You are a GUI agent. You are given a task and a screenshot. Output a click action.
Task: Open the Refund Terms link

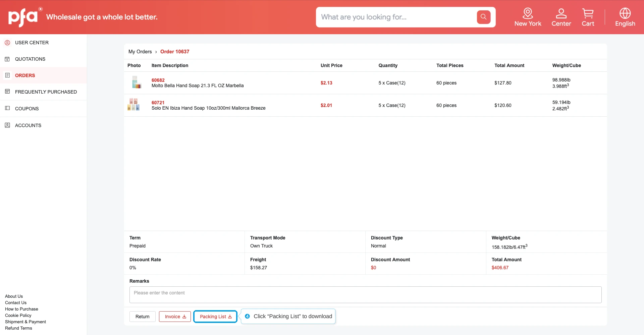click(x=18, y=328)
